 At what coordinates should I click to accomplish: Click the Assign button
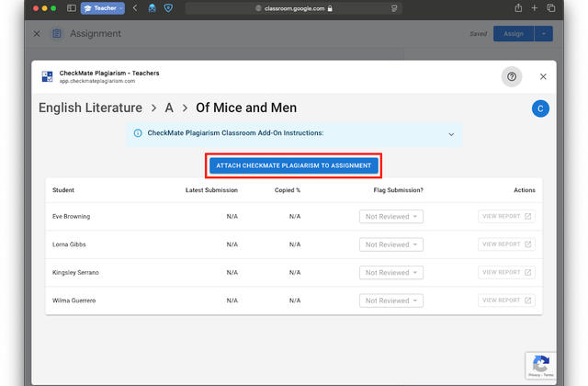(x=514, y=34)
